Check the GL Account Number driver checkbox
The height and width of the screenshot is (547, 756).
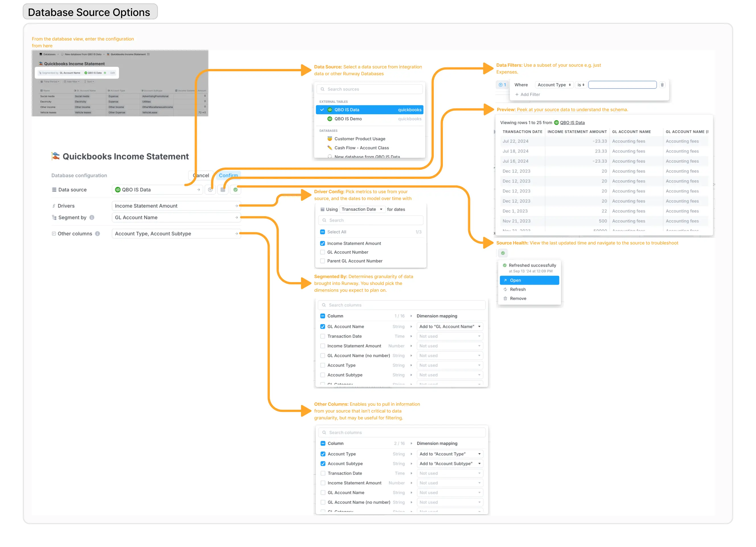322,252
